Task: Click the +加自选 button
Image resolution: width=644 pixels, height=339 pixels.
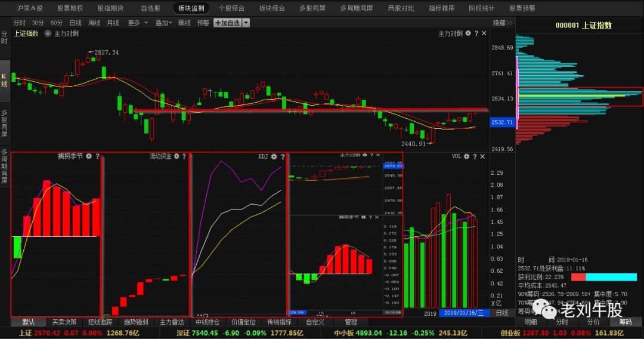Action: click(227, 23)
